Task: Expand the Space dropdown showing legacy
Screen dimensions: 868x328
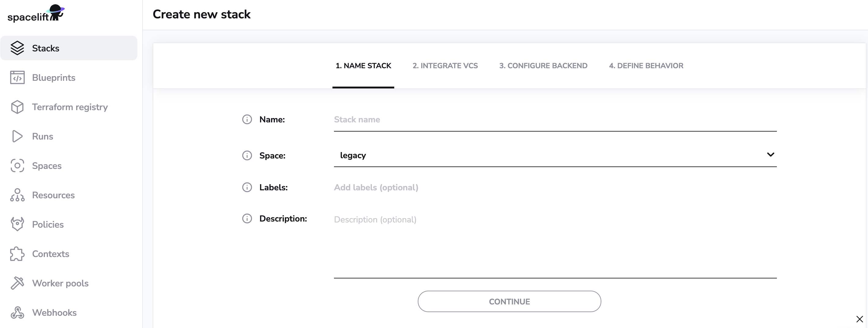Action: [553, 155]
